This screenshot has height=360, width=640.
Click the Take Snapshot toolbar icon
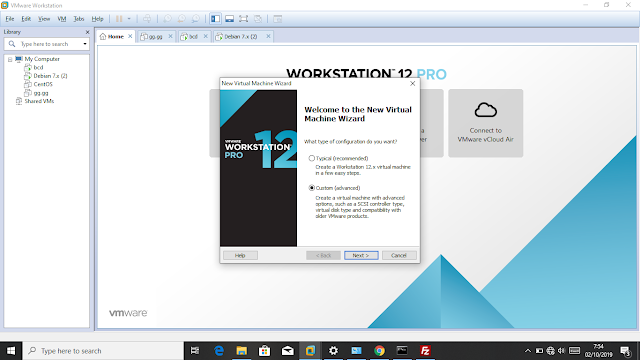point(167,19)
